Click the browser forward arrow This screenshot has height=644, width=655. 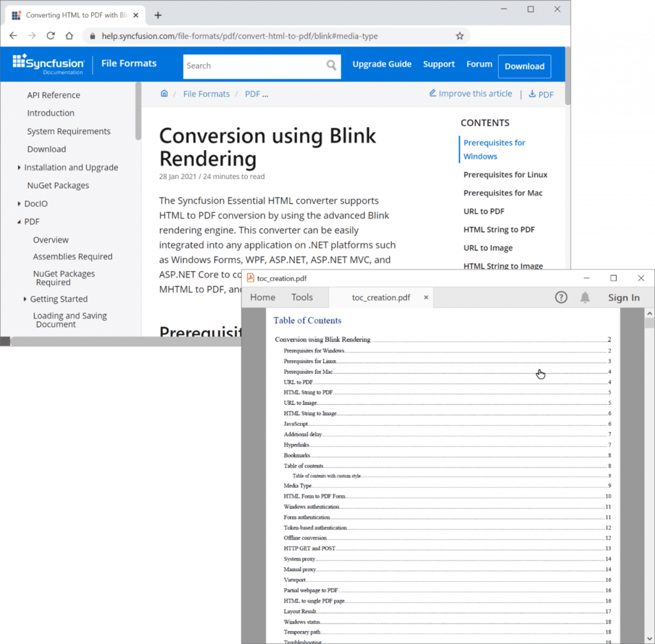[32, 36]
